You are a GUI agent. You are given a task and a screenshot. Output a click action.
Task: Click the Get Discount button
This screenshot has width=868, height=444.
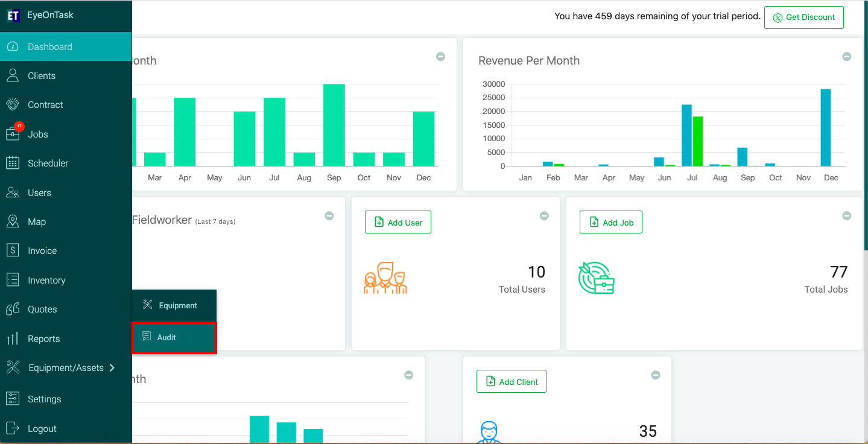click(x=804, y=17)
